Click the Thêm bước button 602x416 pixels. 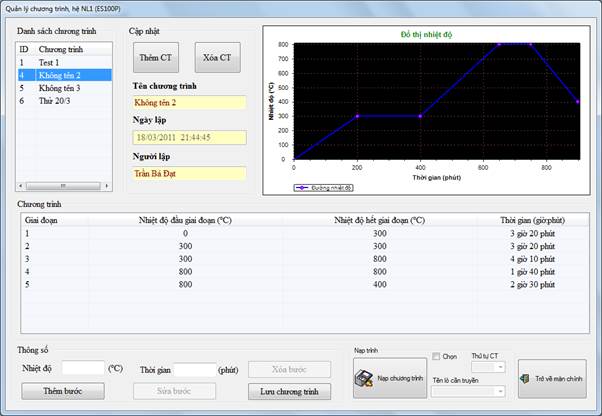coord(63,391)
